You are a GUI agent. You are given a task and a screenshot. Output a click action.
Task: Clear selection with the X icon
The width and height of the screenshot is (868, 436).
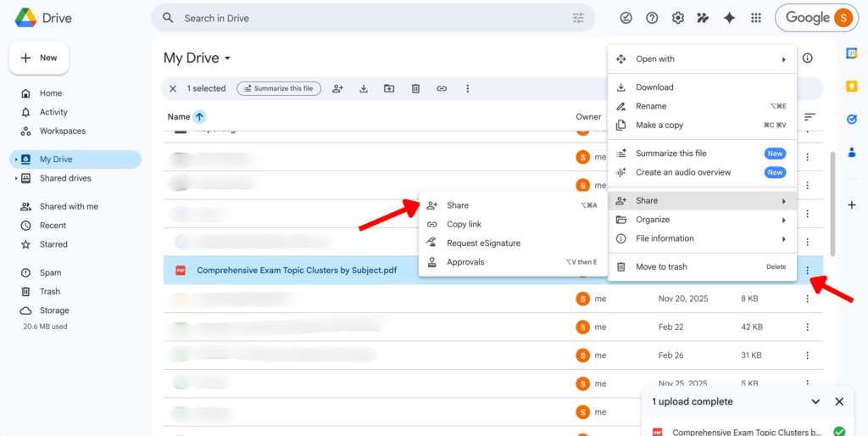point(173,88)
